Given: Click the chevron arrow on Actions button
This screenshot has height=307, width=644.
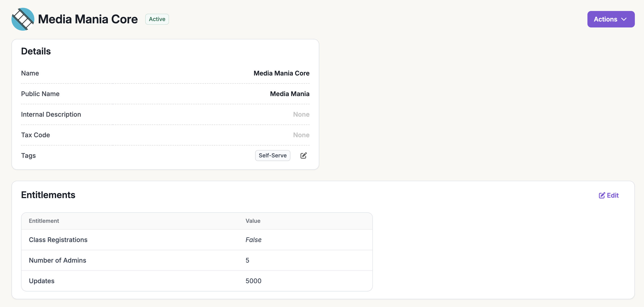Looking at the screenshot, I should click(x=624, y=19).
